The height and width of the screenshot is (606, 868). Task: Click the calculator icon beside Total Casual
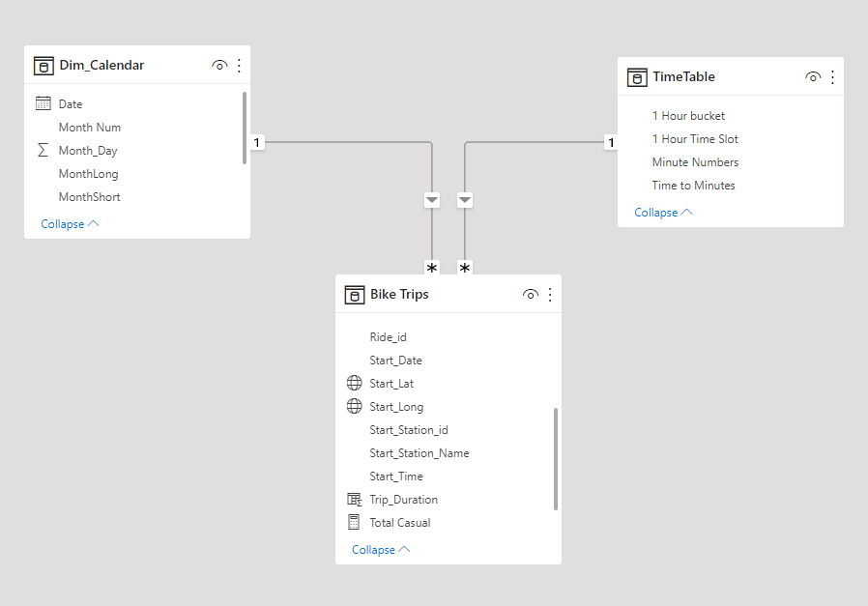(354, 522)
